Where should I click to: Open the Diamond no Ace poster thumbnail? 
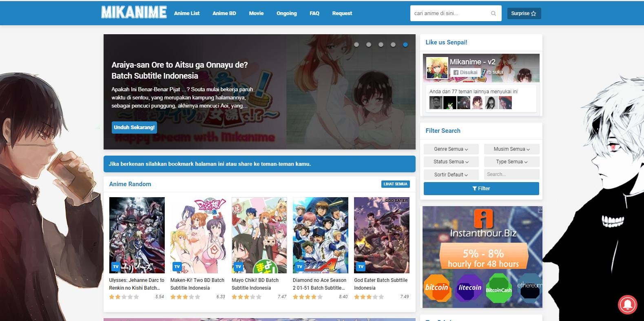(321, 235)
